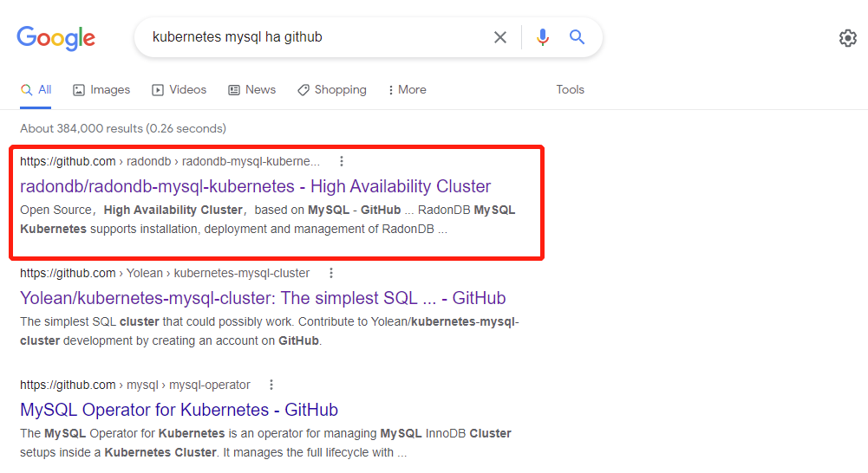This screenshot has height=473, width=868.
Task: Click the github.com › mysql › mysql-operator breadcrumb URL
Action: (x=134, y=385)
